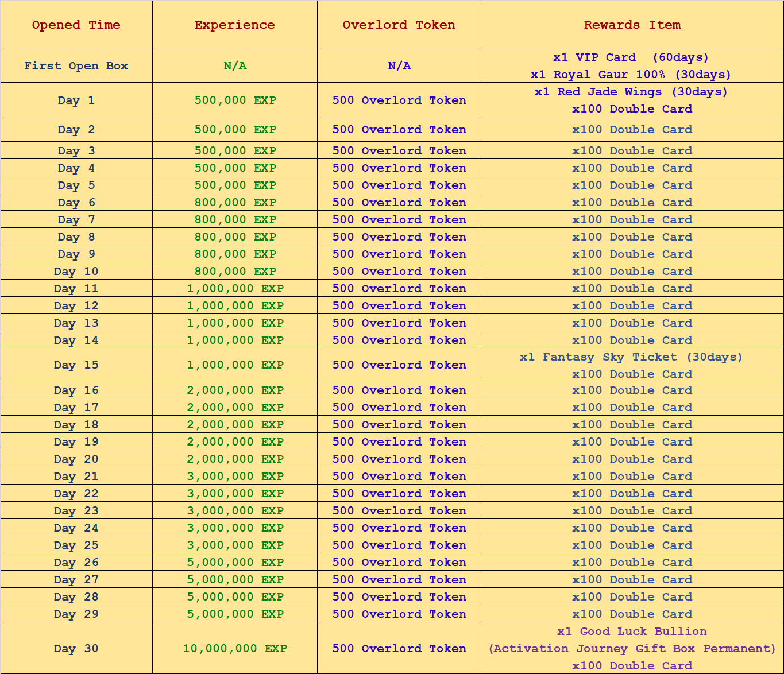
Task: Click the Fantasy Sky Ticket (30days) reward
Action: pyautogui.click(x=631, y=357)
